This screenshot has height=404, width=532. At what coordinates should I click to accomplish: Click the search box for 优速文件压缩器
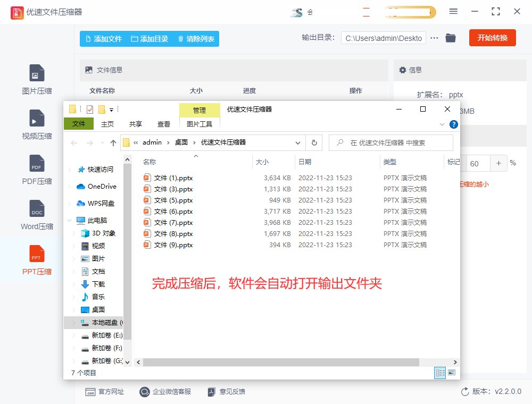391,142
